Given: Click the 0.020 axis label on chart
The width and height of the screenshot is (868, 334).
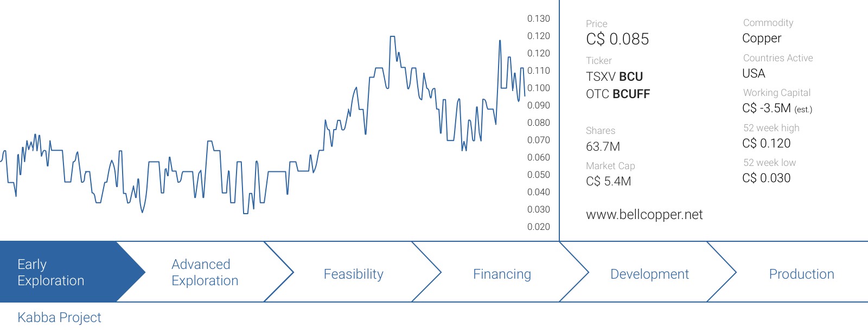Looking at the screenshot, I should 538,227.
